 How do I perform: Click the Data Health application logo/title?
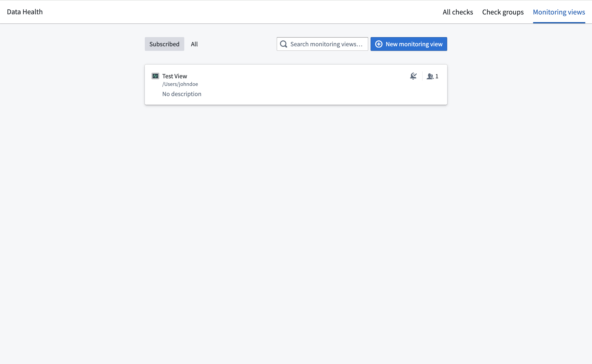[x=24, y=11]
